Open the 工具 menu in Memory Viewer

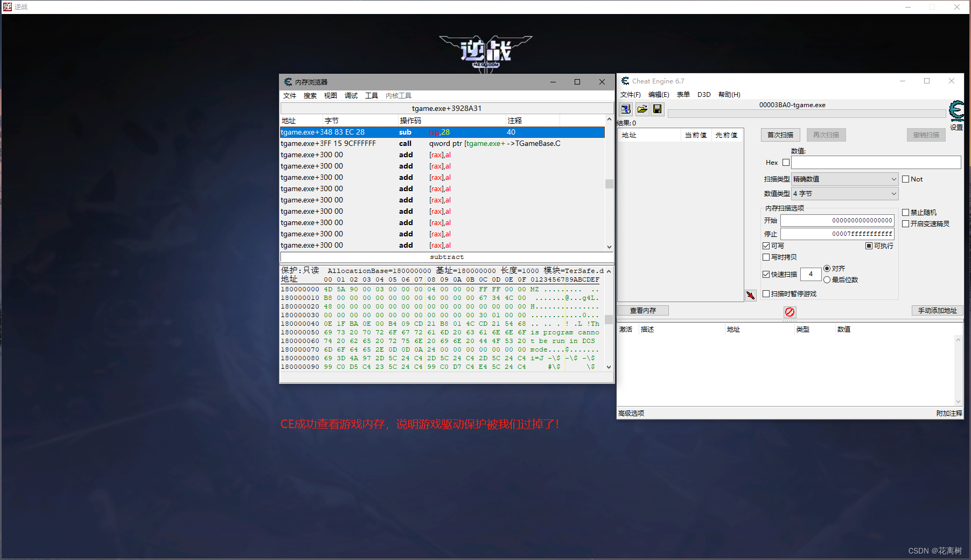click(372, 96)
